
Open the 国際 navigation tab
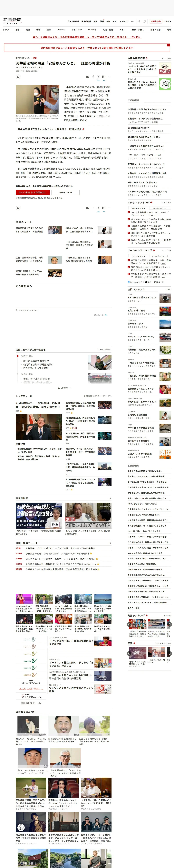click(49, 30)
